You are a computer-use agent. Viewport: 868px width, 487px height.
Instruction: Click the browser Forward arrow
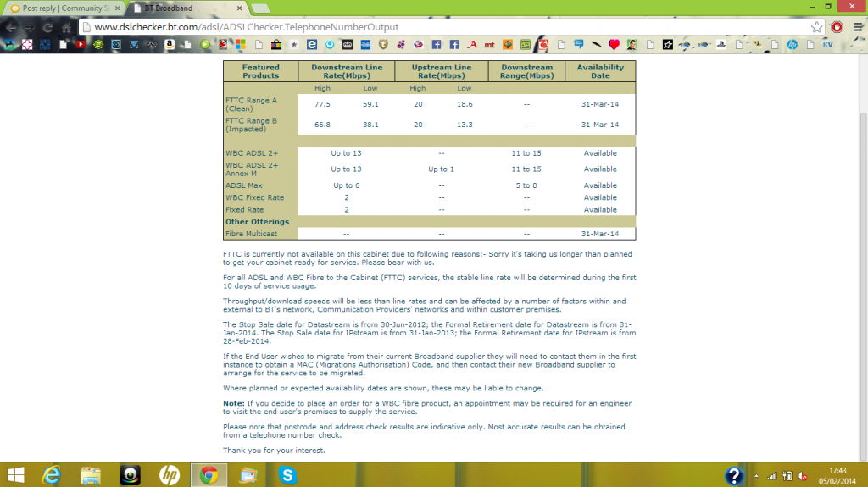[x=29, y=27]
